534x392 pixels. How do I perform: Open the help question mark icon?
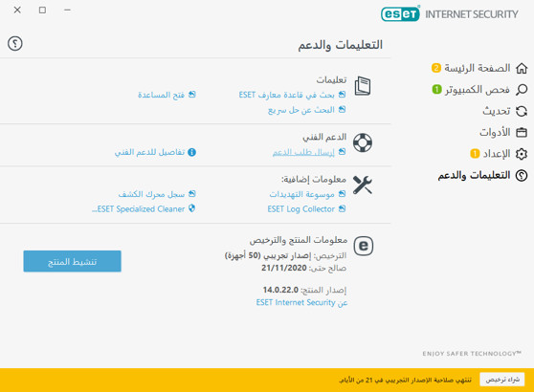click(15, 44)
